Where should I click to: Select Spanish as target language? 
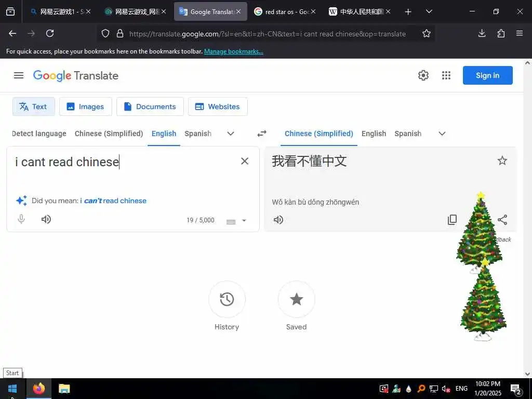[408, 134]
